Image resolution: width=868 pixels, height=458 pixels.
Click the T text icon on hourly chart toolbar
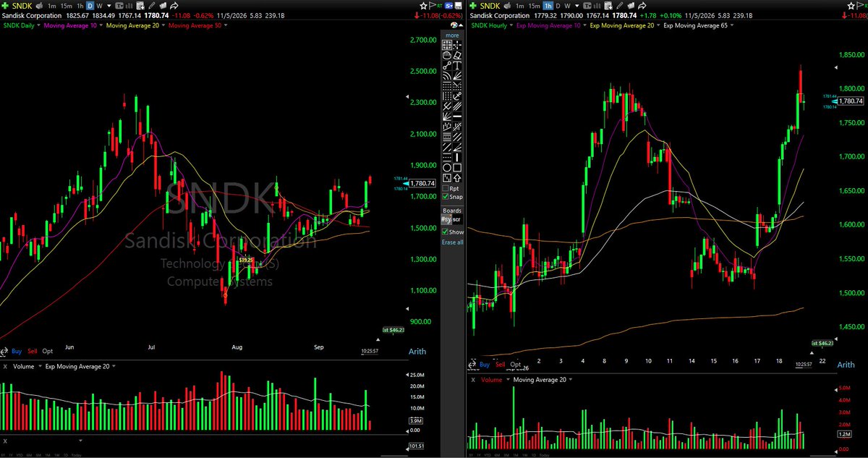587,6
